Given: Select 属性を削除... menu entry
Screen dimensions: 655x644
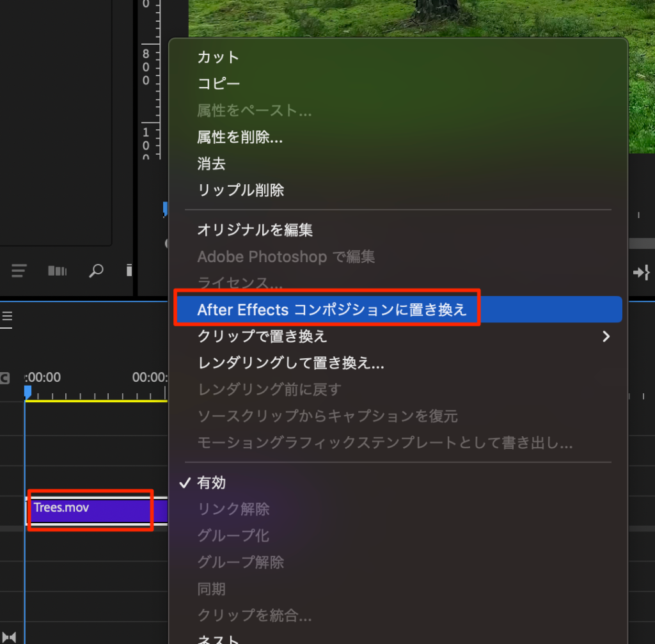Looking at the screenshot, I should click(240, 137).
